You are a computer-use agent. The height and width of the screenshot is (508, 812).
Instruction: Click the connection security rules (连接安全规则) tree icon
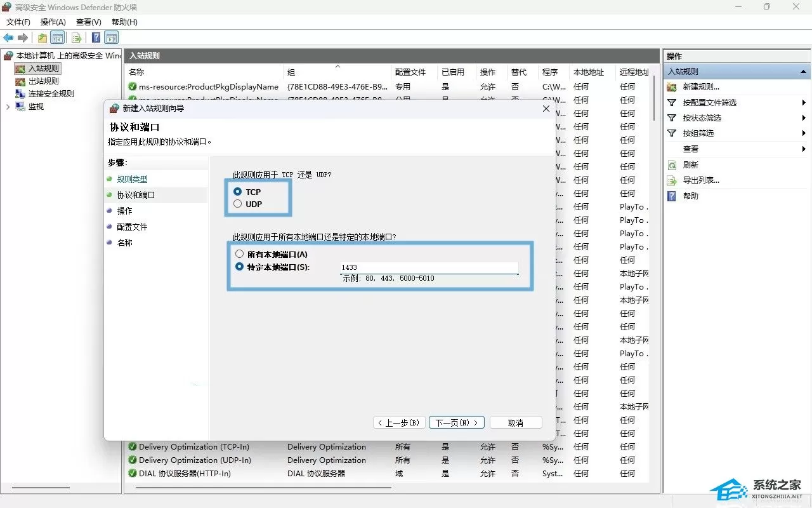pos(20,93)
